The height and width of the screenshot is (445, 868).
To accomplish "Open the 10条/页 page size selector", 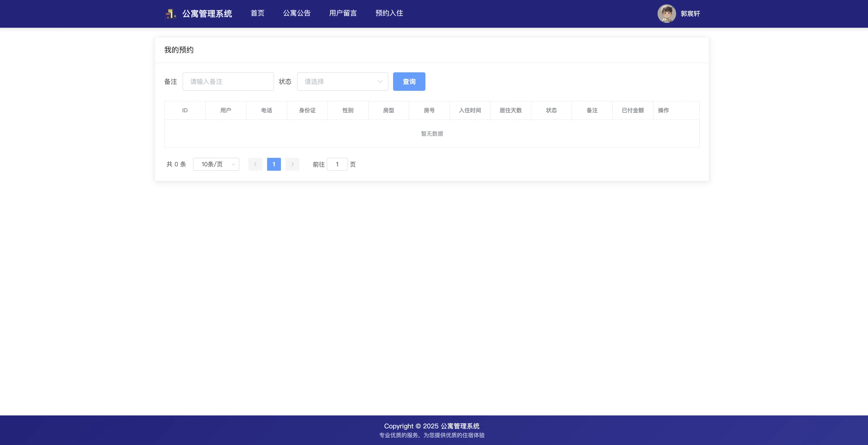I will pos(216,164).
